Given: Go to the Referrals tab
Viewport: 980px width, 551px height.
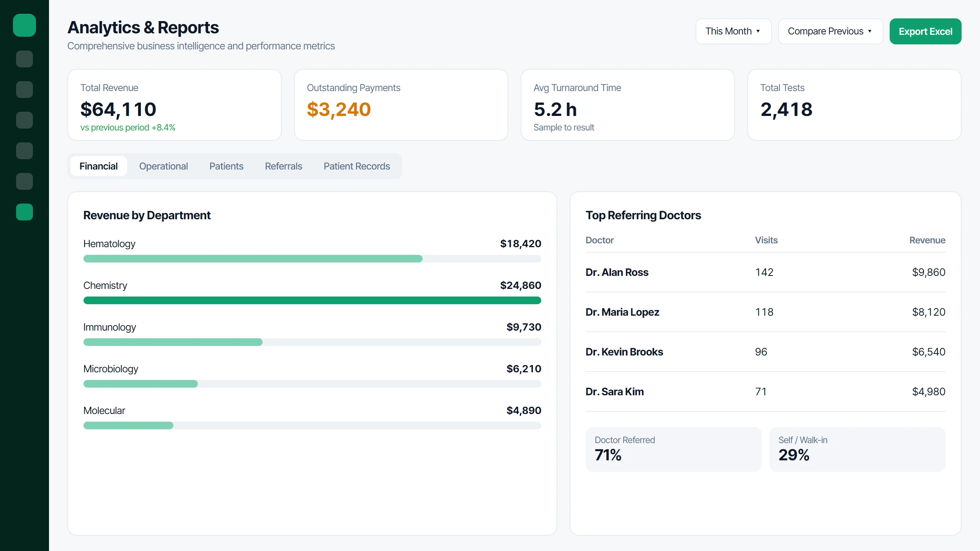Looking at the screenshot, I should [283, 166].
